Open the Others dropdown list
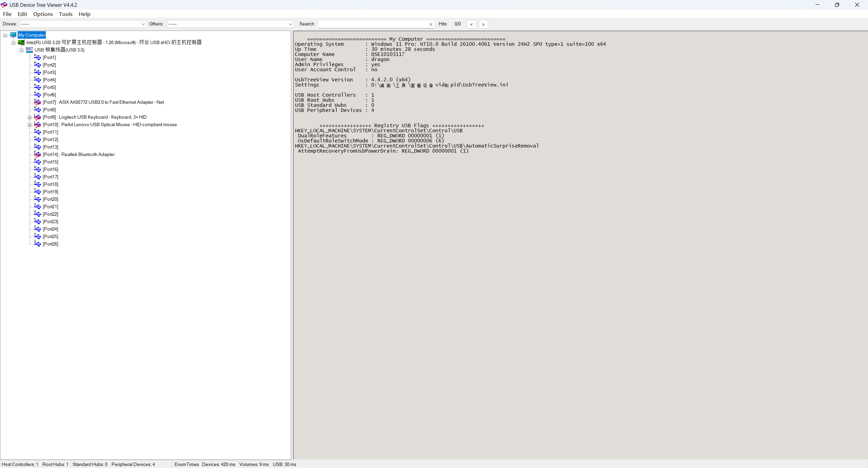Screen dimensions: 868x468 pyautogui.click(x=291, y=24)
